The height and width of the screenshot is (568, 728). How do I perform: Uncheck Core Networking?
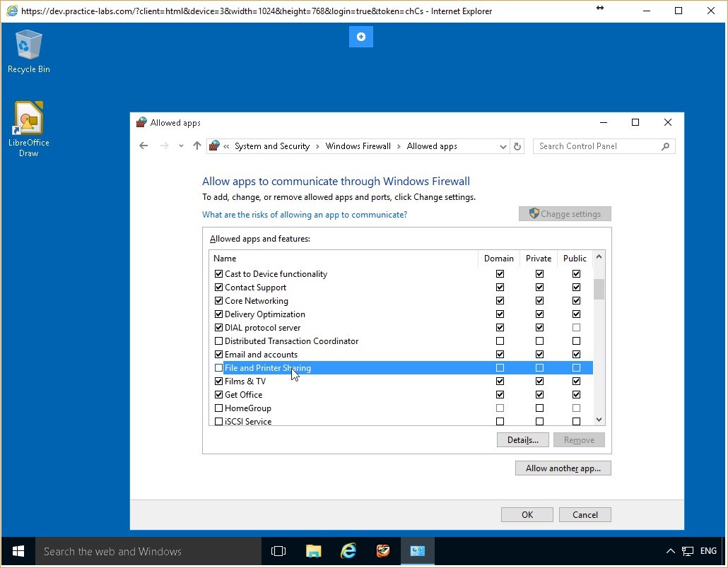click(219, 300)
